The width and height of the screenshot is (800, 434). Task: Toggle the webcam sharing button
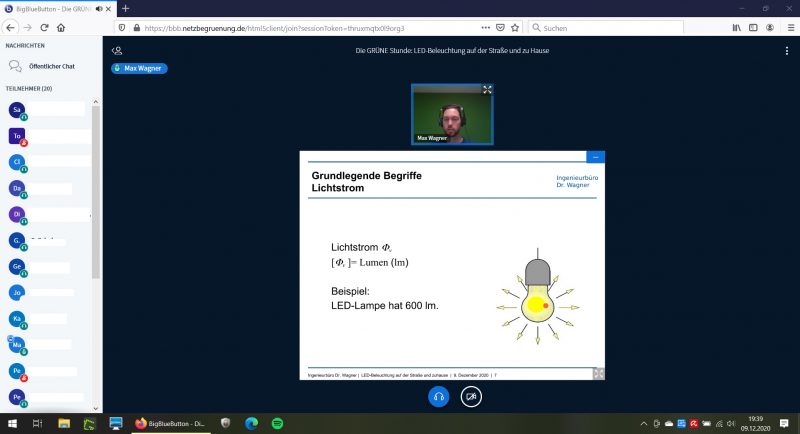pos(471,396)
